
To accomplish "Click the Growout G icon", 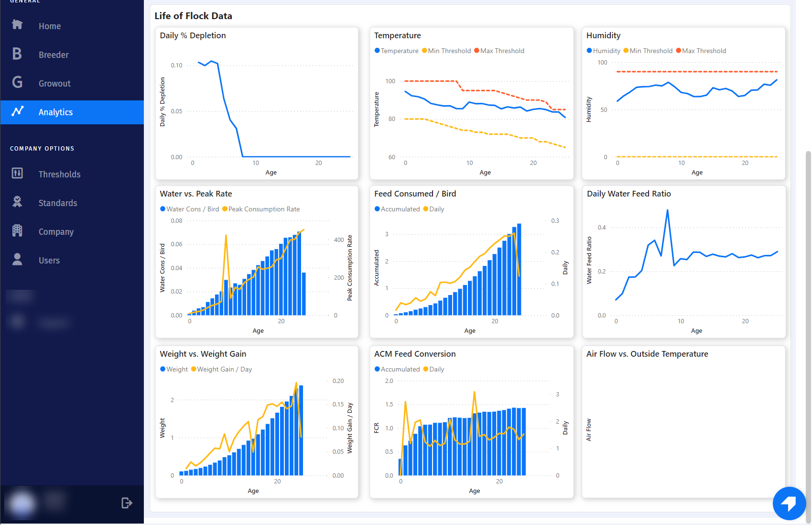I will point(17,82).
